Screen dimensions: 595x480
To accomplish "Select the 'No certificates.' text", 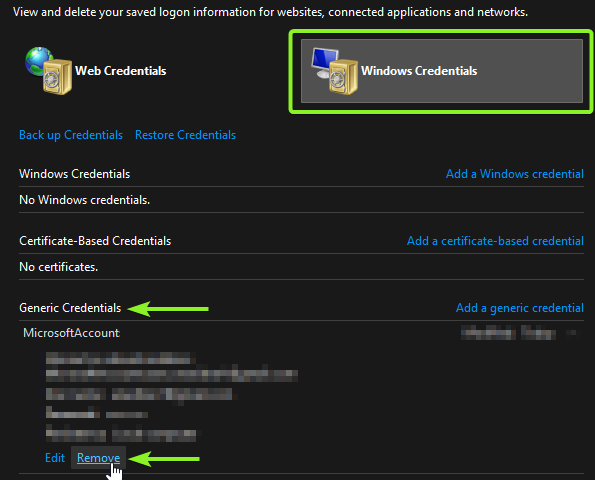I will (x=58, y=267).
